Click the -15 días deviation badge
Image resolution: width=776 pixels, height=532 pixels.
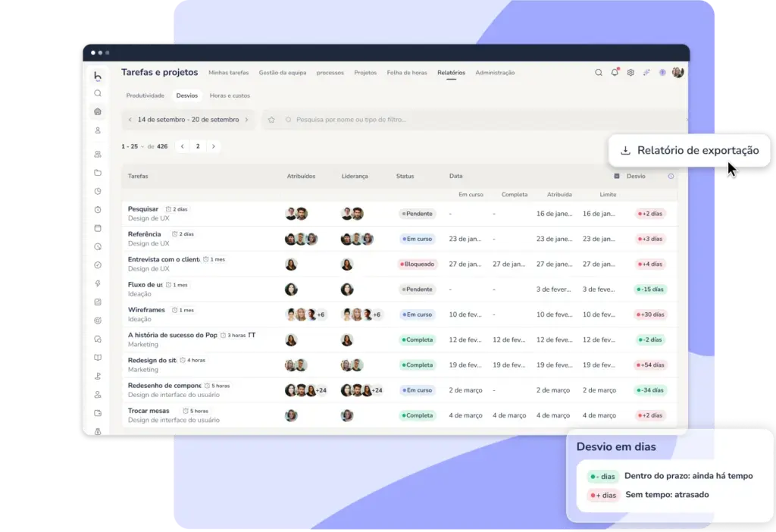[x=650, y=289]
